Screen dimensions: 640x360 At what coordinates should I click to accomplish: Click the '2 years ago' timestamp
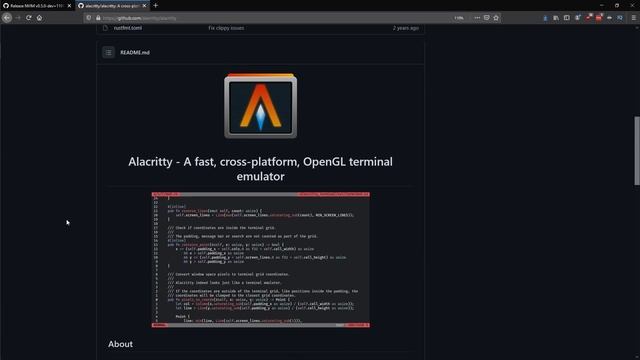[x=406, y=28]
